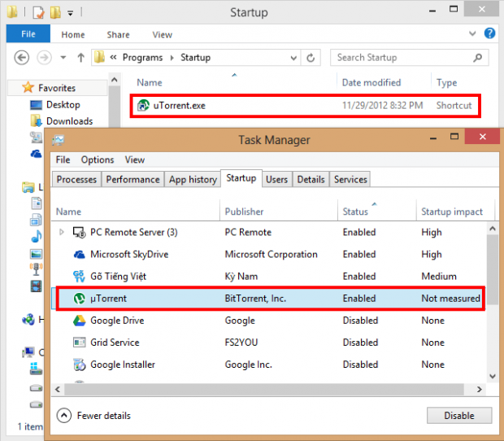The width and height of the screenshot is (504, 441).
Task: Click horizontal scrollbar right arrow in Task Manager
Action: tap(480, 390)
